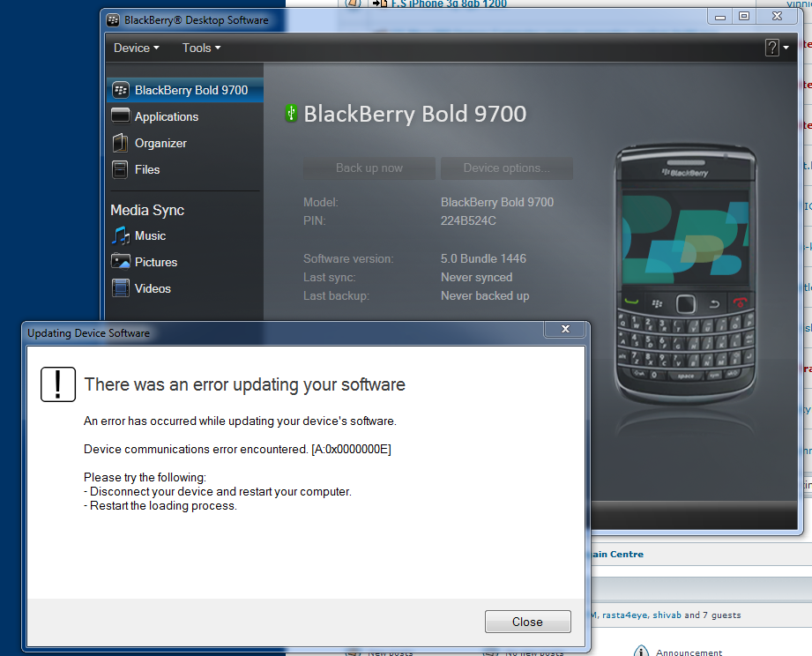Screen dimensions: 812x656
Task: Open Videos under Media Sync
Action: click(153, 289)
